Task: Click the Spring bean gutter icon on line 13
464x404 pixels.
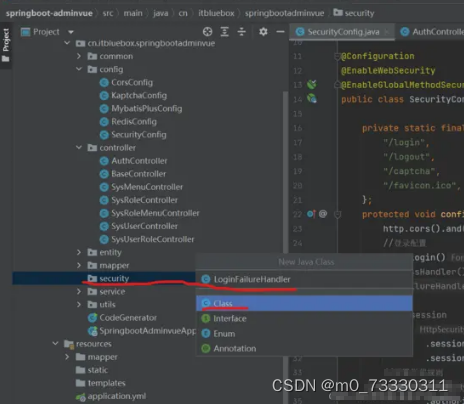Action: (312, 84)
